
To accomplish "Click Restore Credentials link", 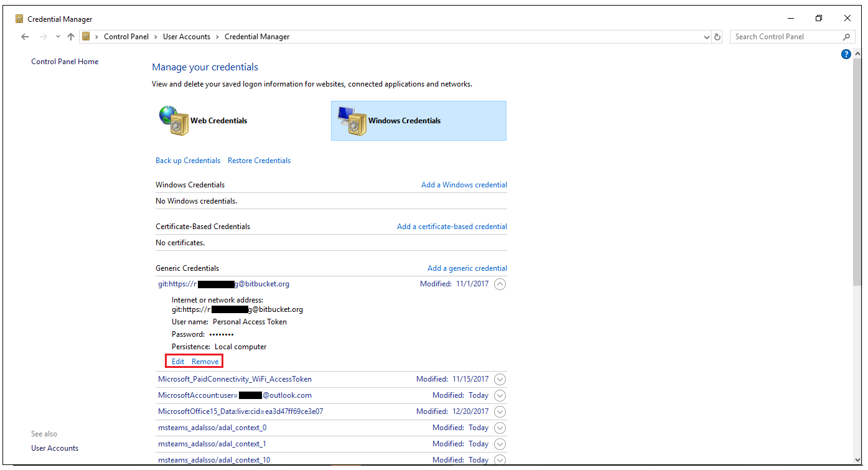I will pyautogui.click(x=259, y=161).
